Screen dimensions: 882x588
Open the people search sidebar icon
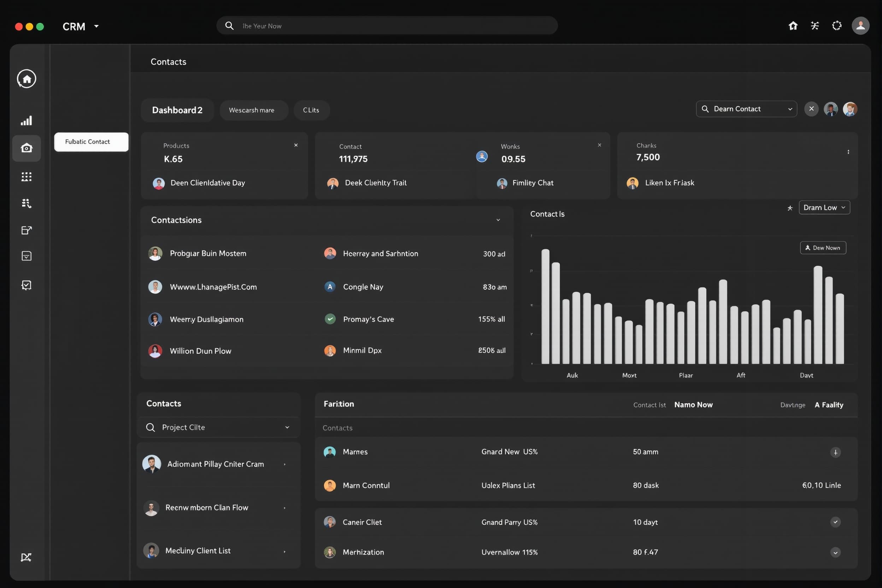[26, 203]
